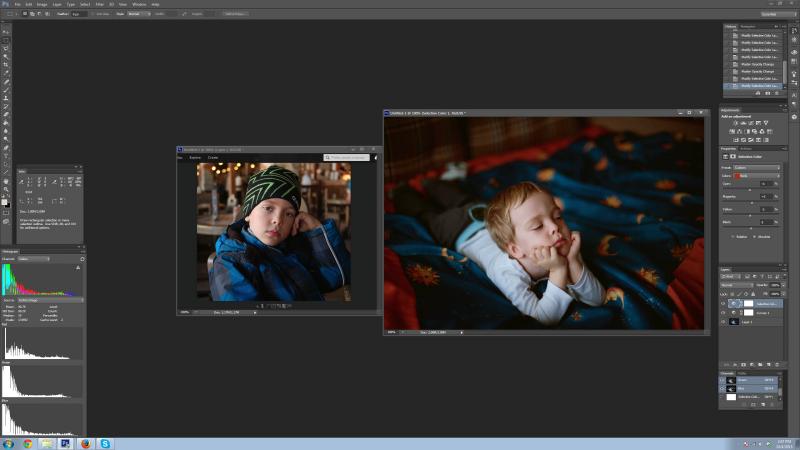Switch to the Paths tab
The image size is (800, 450).
[x=742, y=373]
